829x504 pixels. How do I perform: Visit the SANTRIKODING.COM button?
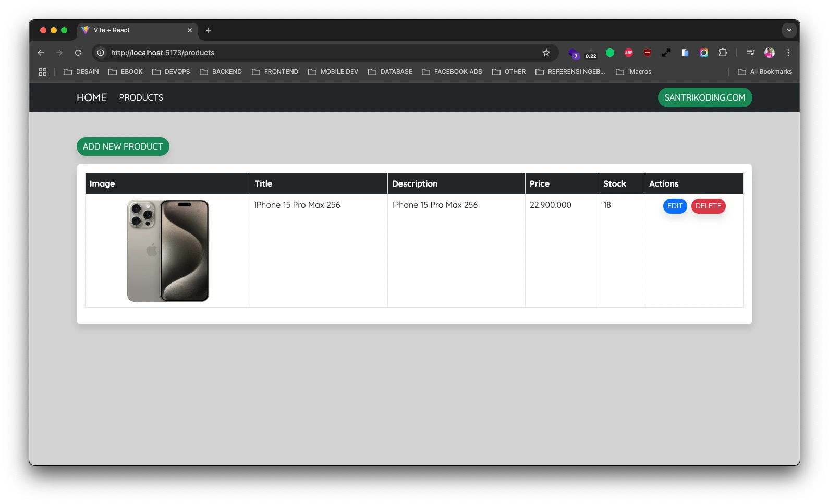[x=705, y=97]
